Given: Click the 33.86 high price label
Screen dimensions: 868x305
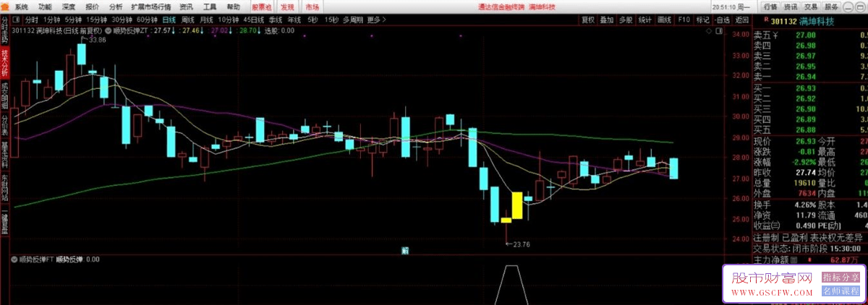Looking at the screenshot, I should click(97, 40).
